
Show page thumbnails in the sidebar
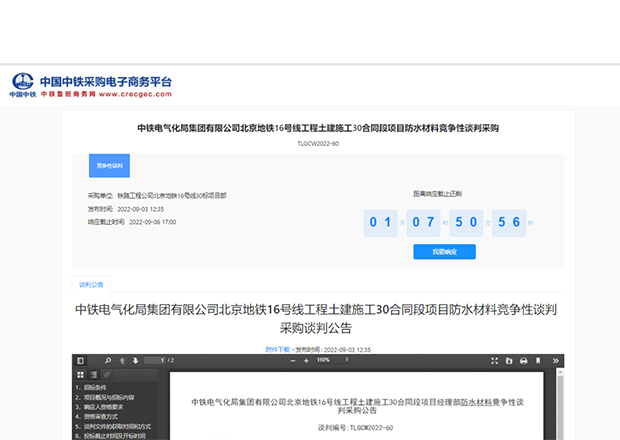point(80,374)
